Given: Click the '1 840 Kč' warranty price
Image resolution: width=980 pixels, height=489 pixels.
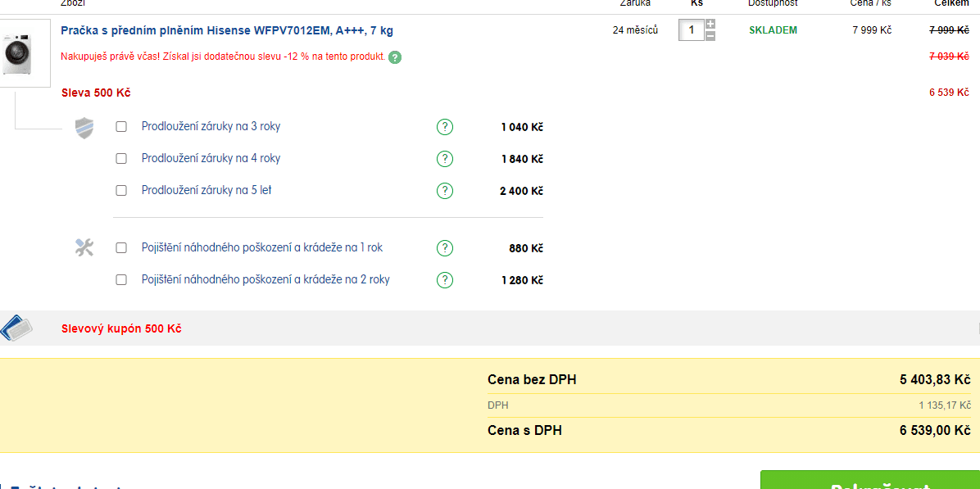Looking at the screenshot, I should click(522, 159).
